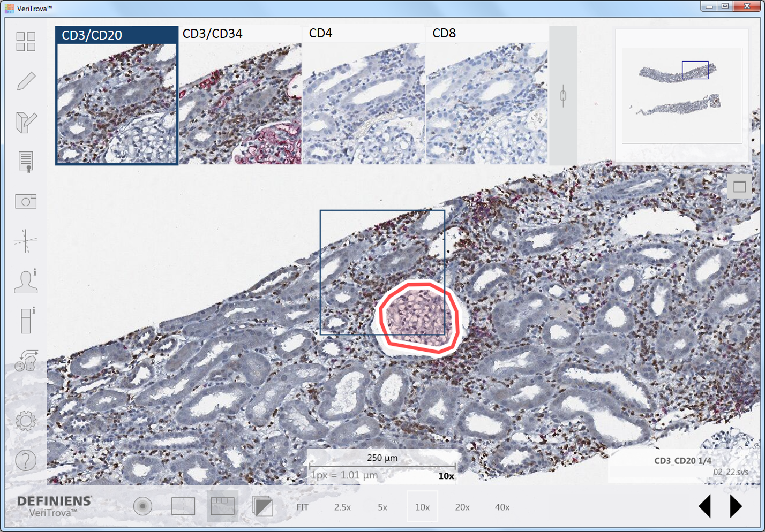The image size is (765, 532).
Task: Select the single view circle mode
Action: point(142,506)
